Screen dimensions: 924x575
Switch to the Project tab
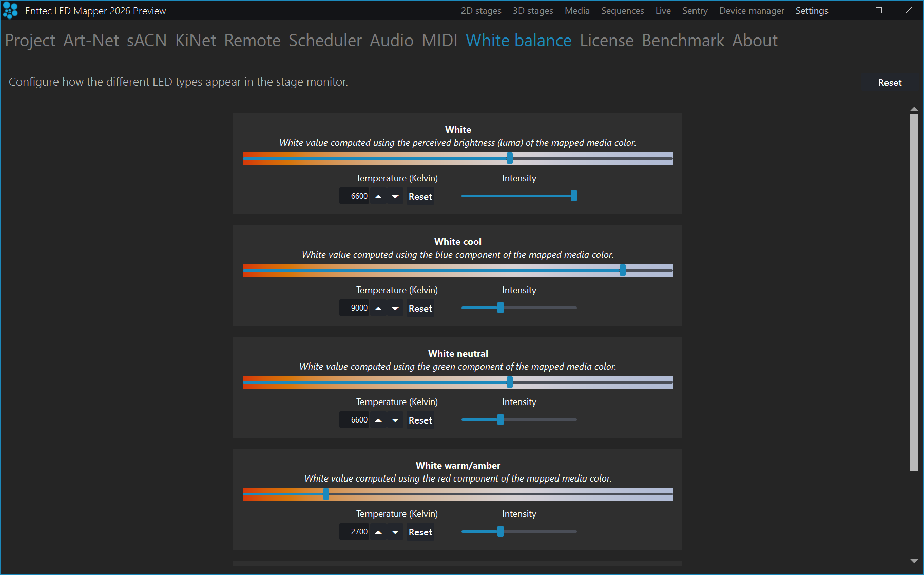[30, 41]
